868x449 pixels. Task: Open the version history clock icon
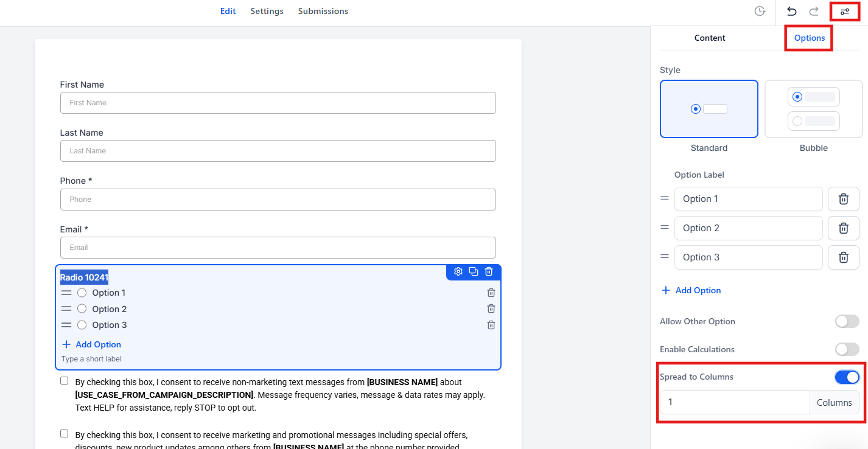click(760, 12)
